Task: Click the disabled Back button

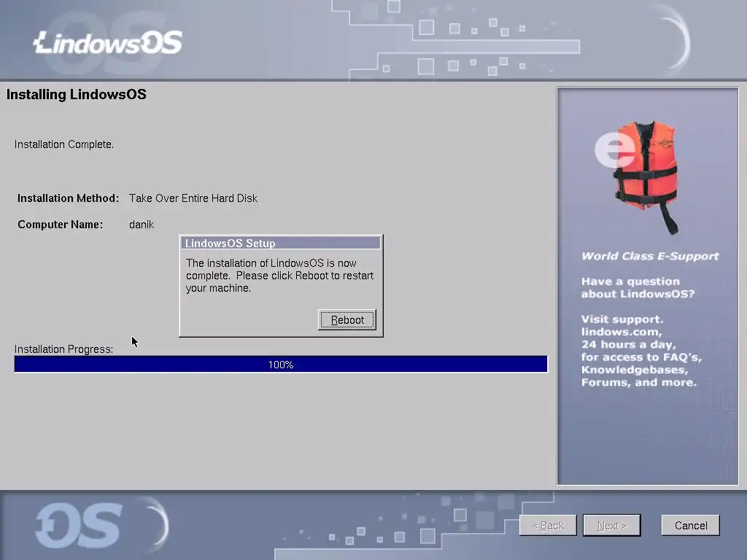Action: point(548,525)
